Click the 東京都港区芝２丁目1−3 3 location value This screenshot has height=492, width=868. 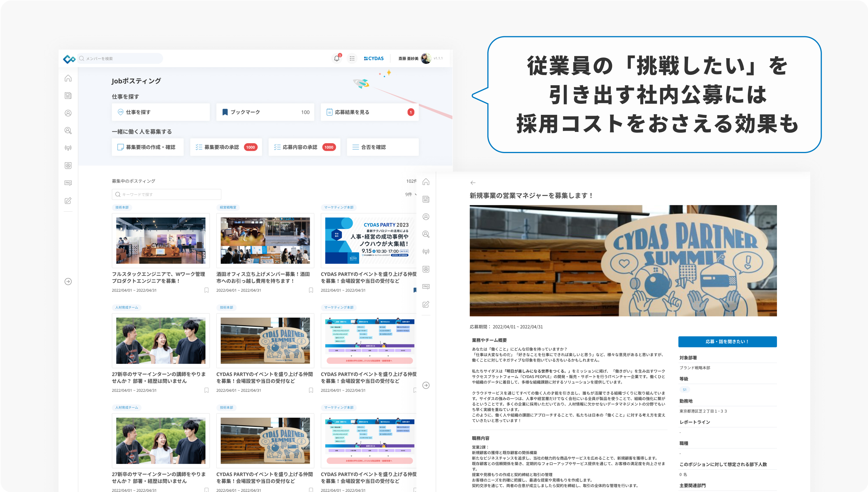(703, 411)
